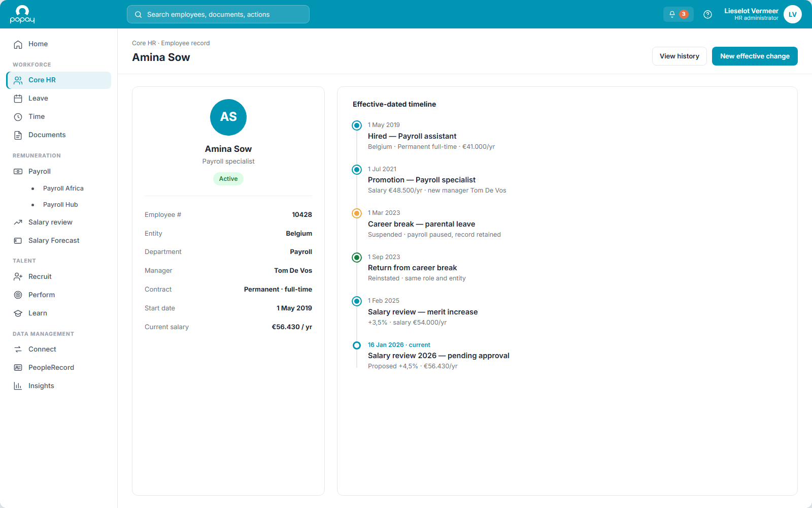Click the AS employee avatar
This screenshot has height=508, width=812.
click(x=228, y=117)
